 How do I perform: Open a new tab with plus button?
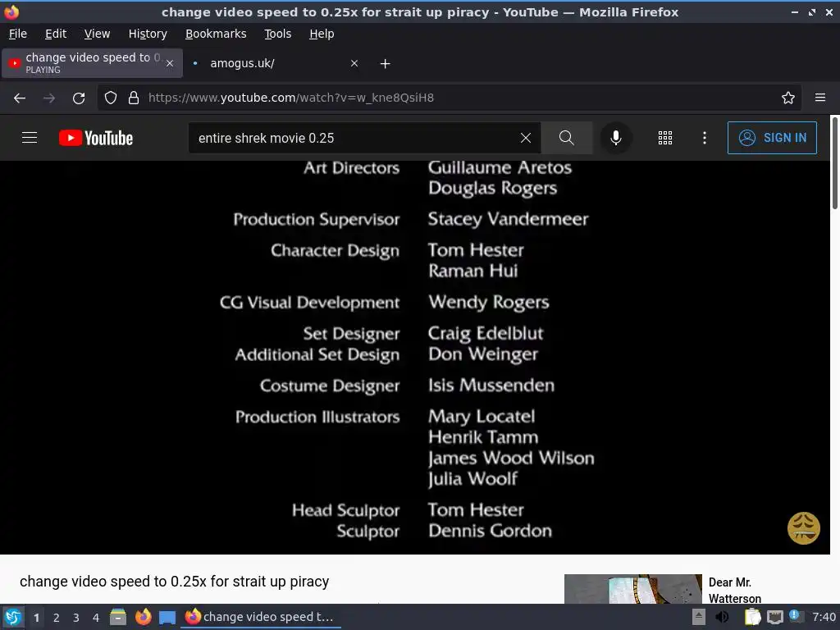click(x=385, y=64)
